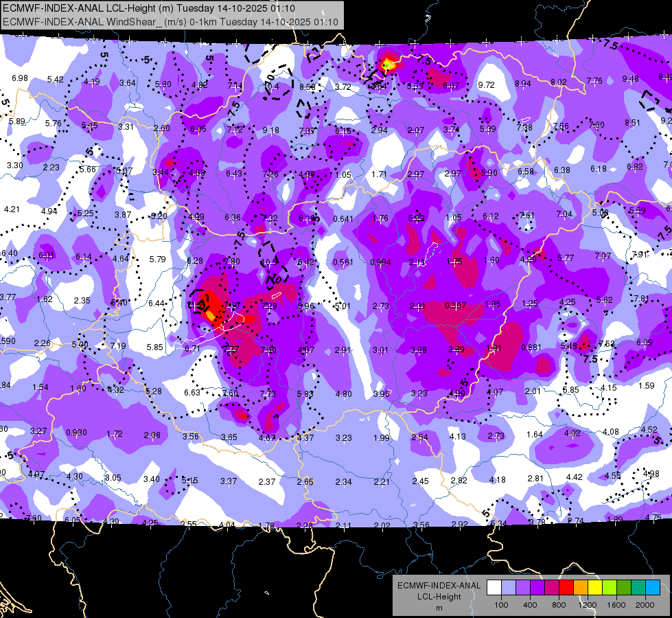The height and width of the screenshot is (618, 672).
Task: Select the 6.98 value near left edge
Action: coord(20,78)
